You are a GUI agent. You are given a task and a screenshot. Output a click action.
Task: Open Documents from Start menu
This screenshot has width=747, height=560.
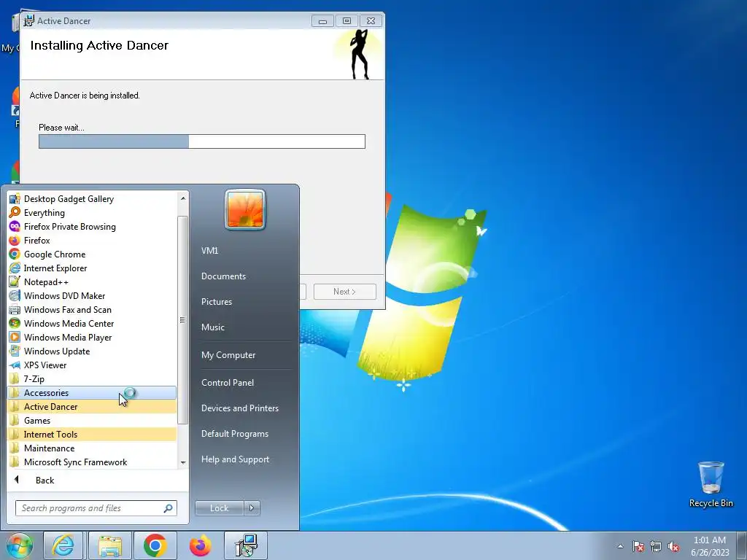[x=223, y=276]
